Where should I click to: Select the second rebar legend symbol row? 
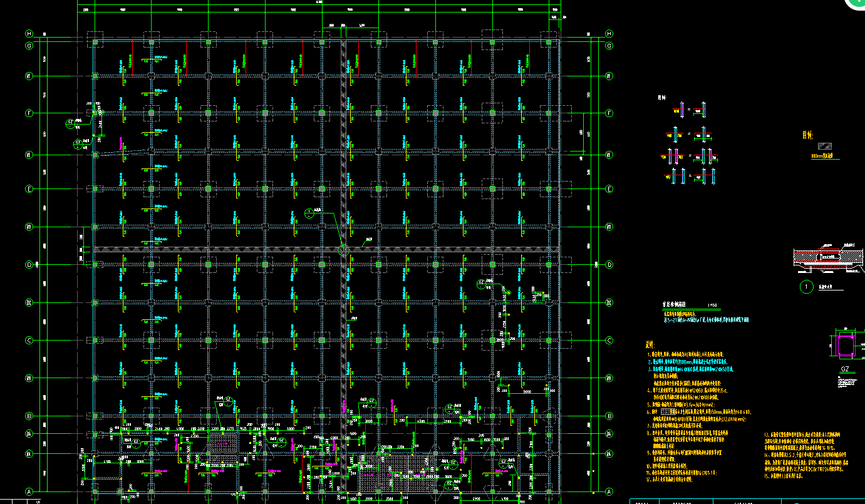tap(689, 135)
